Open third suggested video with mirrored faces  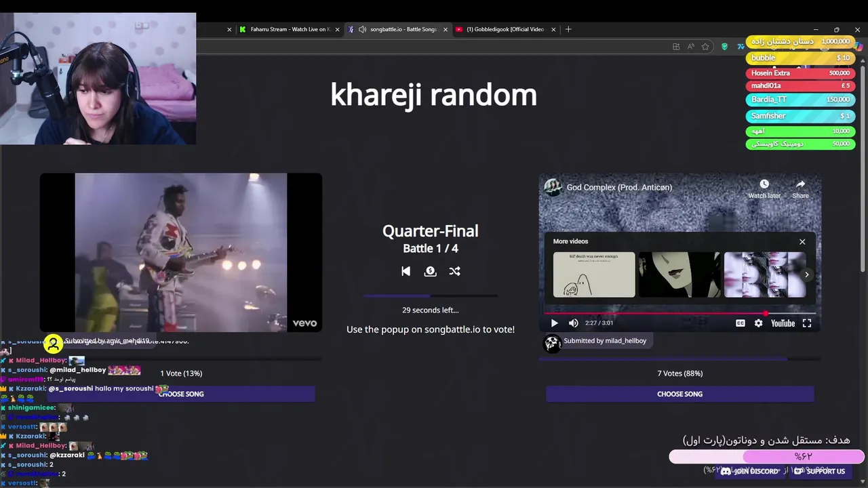point(765,274)
